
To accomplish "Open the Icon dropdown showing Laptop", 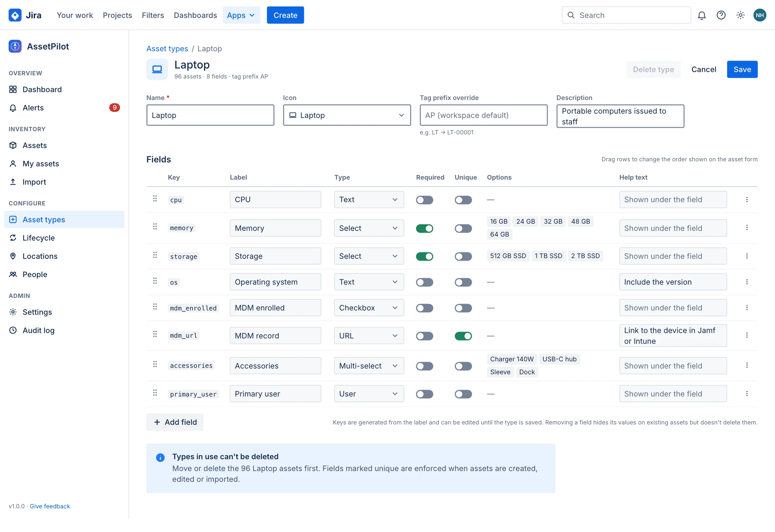I will point(347,115).
